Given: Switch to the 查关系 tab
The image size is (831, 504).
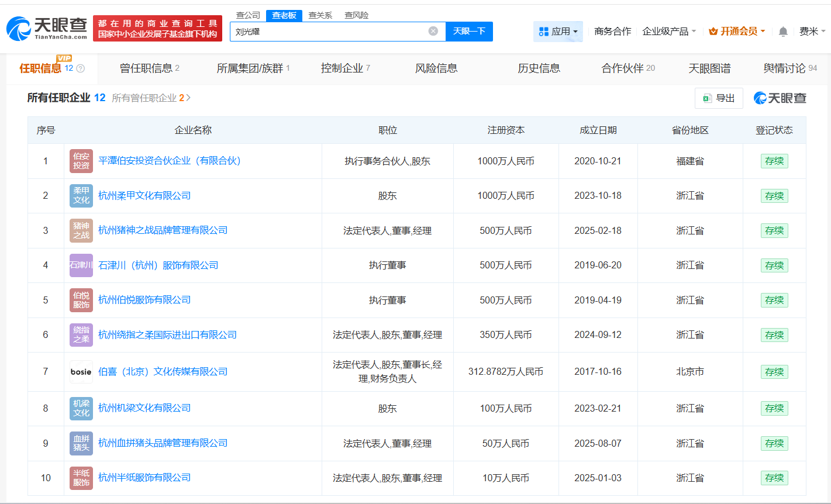Looking at the screenshot, I should [x=319, y=15].
